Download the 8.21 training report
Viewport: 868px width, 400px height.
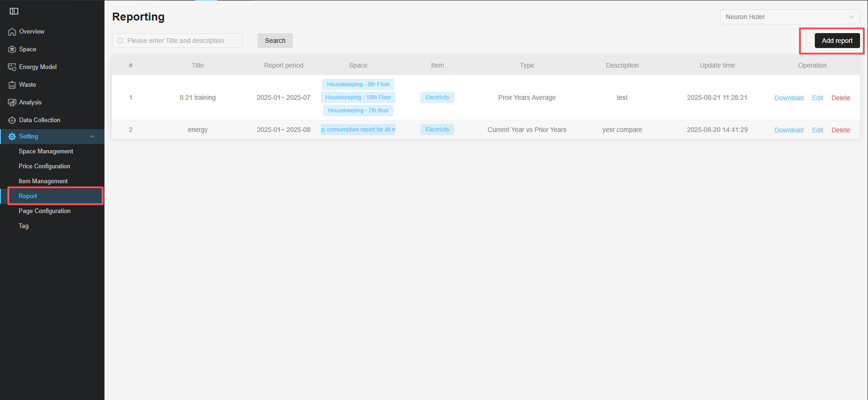click(789, 98)
